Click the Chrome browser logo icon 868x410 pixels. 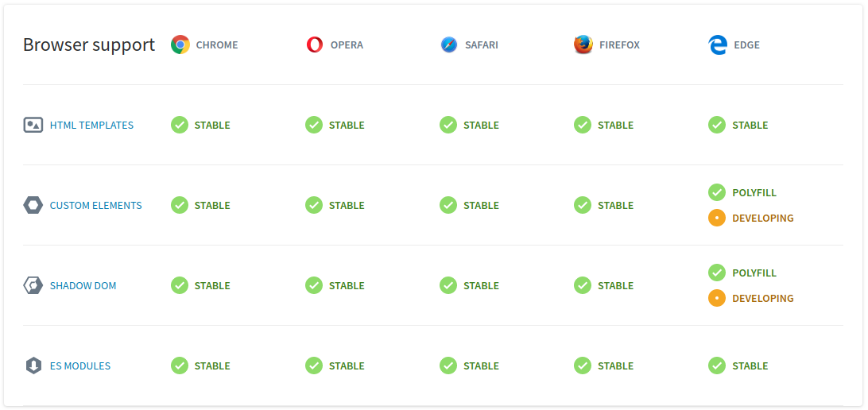pos(180,44)
